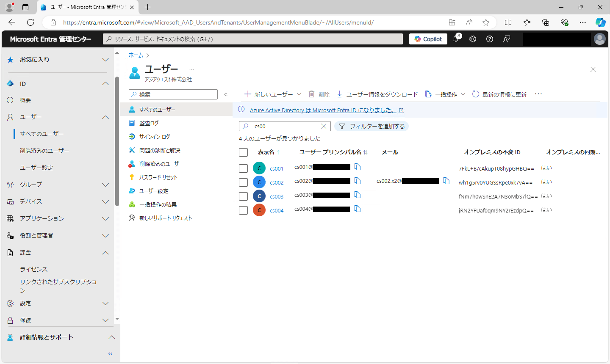Click the Copilot button
The height and width of the screenshot is (364, 610).
coord(428,39)
